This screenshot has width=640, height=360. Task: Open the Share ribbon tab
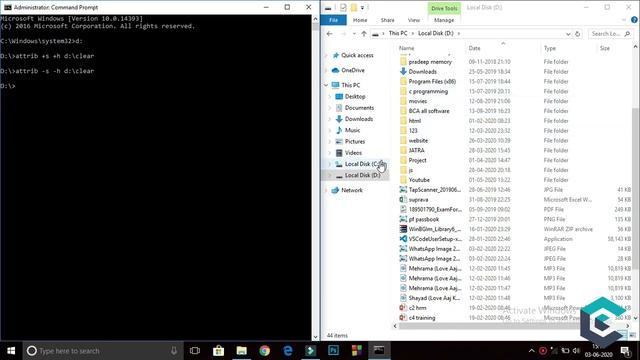coord(388,20)
